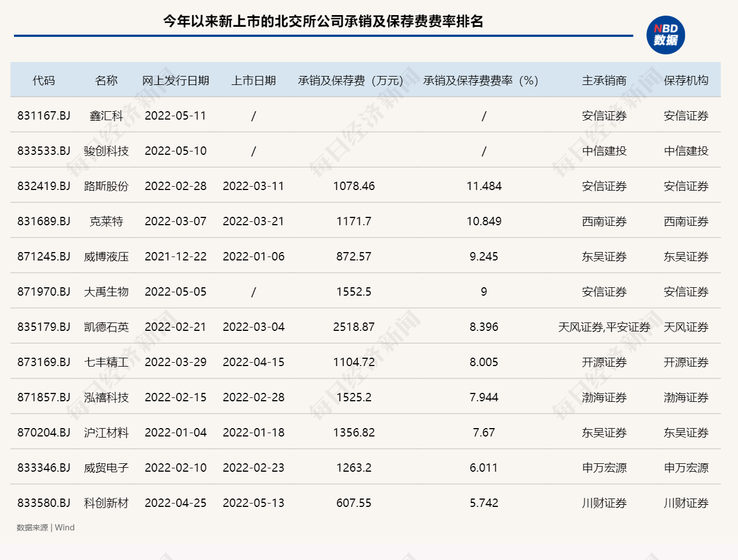Click stock code 835179.BJ

click(x=44, y=327)
